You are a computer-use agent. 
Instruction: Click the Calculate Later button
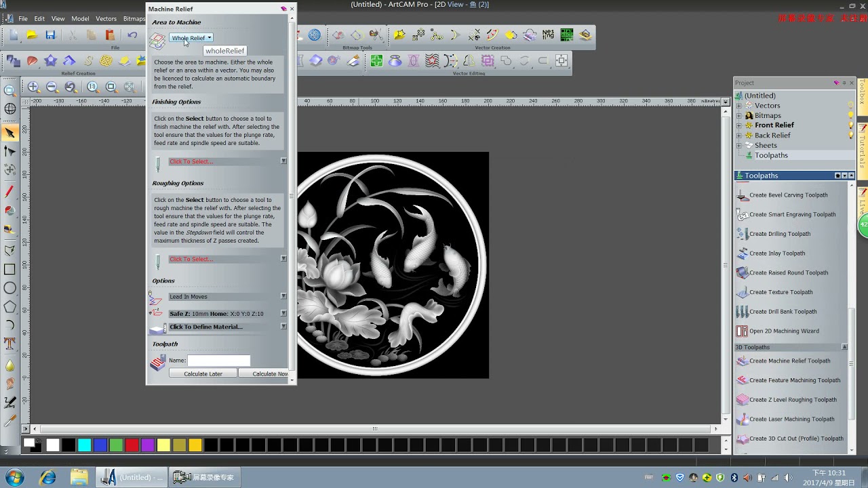pyautogui.click(x=203, y=374)
